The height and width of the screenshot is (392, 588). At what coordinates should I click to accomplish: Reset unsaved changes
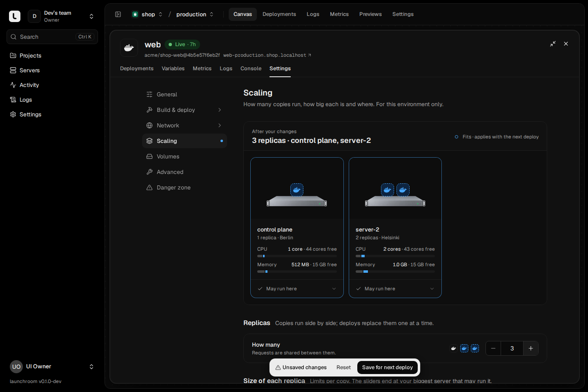point(343,367)
